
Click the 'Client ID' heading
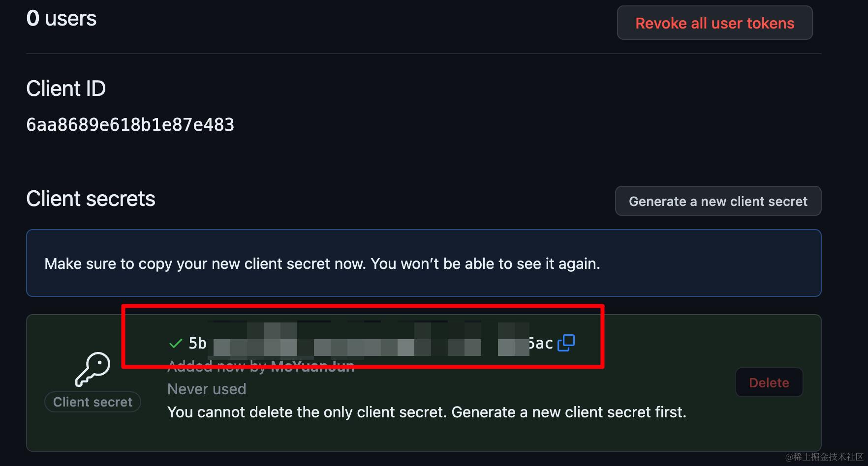(x=66, y=88)
